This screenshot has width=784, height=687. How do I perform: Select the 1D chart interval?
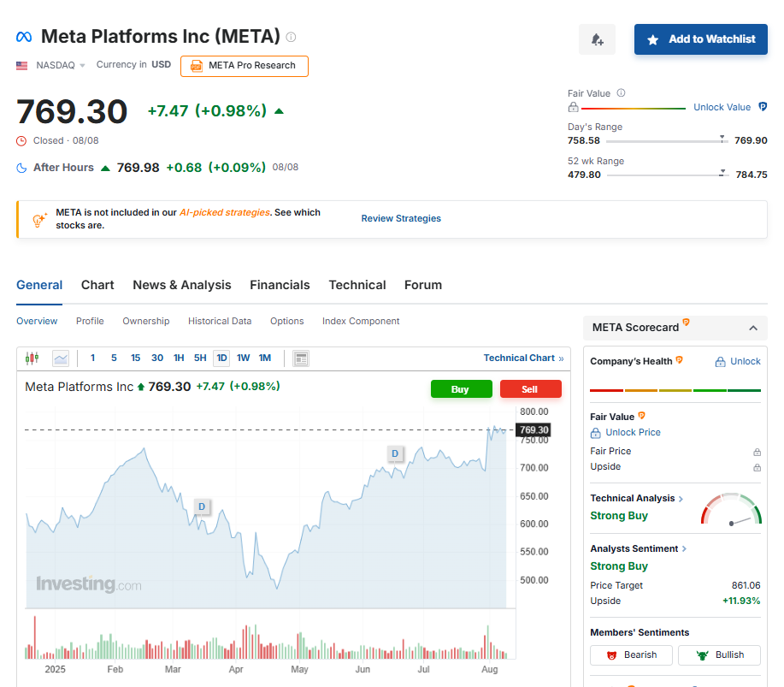[221, 358]
